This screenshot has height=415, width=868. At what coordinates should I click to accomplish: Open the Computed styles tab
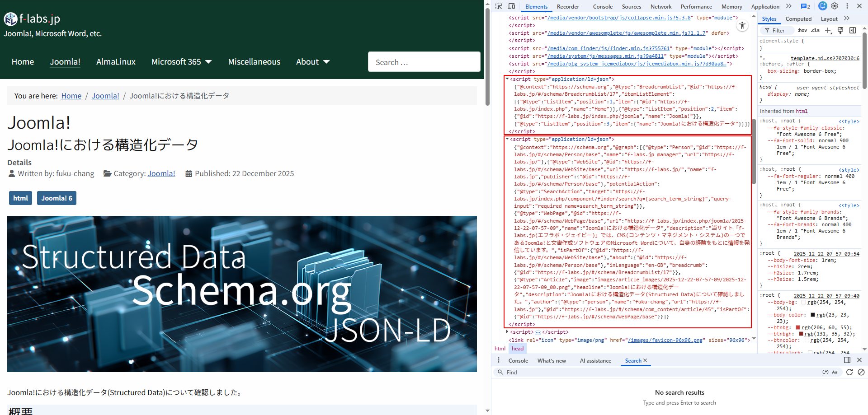coord(798,19)
